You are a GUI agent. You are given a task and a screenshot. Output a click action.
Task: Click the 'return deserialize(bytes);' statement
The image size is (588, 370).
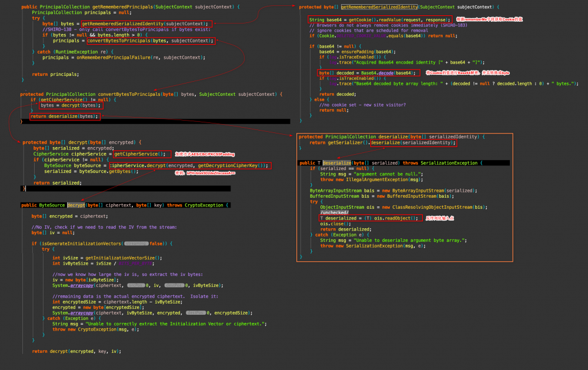click(65, 116)
